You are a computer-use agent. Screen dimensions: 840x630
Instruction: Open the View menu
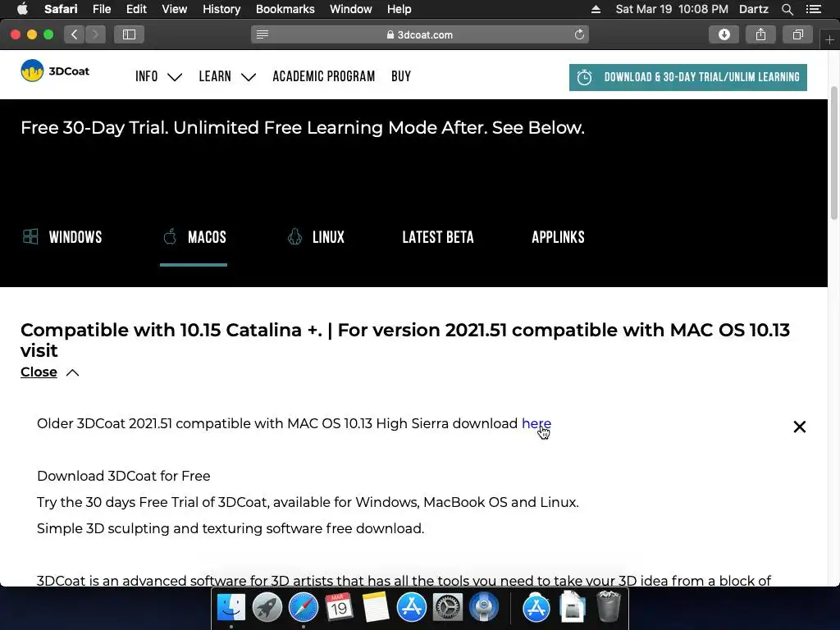point(174,9)
